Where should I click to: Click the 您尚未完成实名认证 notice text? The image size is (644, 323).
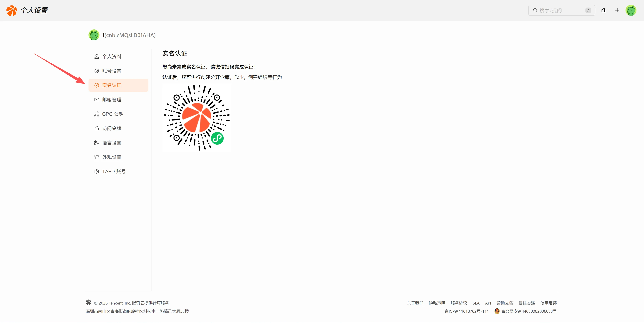pyautogui.click(x=209, y=67)
